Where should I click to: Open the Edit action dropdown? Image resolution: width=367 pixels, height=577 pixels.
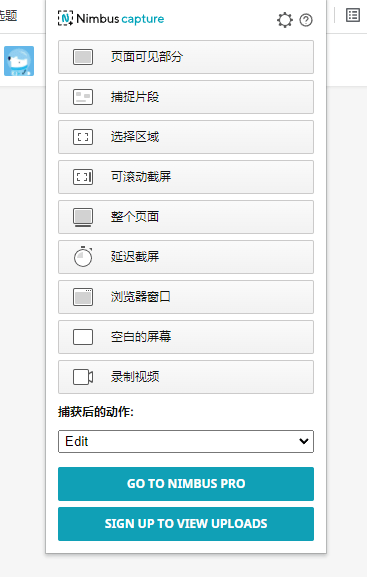tap(186, 441)
